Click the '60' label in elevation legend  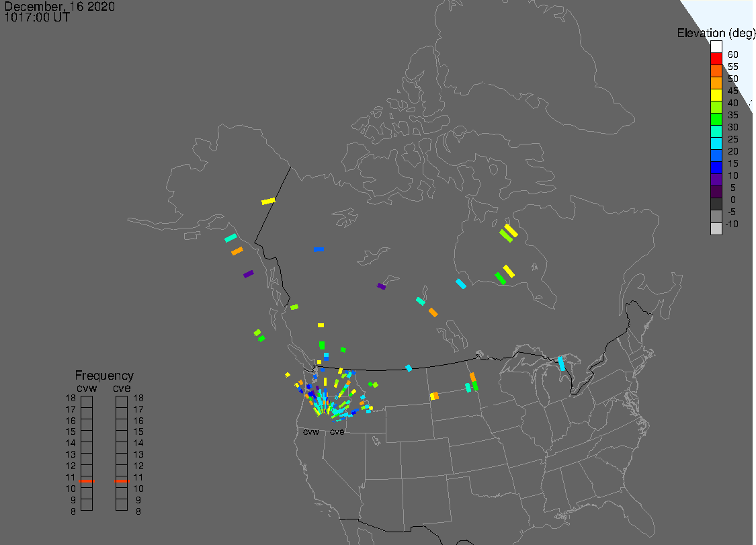pos(733,54)
